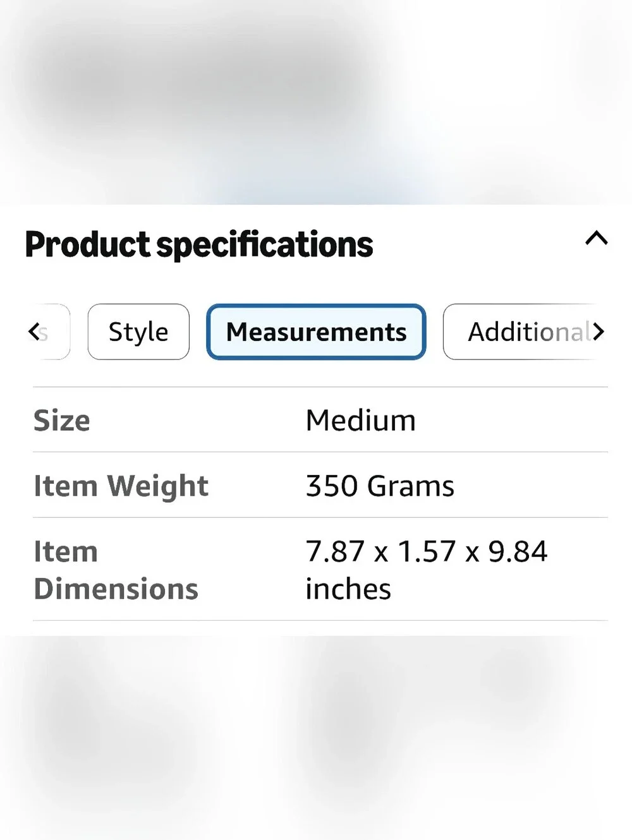Collapse the Product specifications section chevron
Viewport: 632px width, 840px height.
596,239
